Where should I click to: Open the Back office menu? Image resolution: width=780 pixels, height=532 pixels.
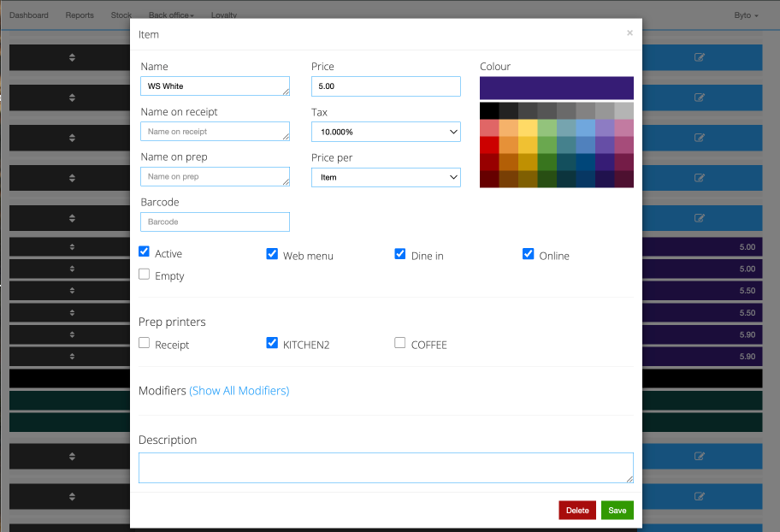[171, 15]
